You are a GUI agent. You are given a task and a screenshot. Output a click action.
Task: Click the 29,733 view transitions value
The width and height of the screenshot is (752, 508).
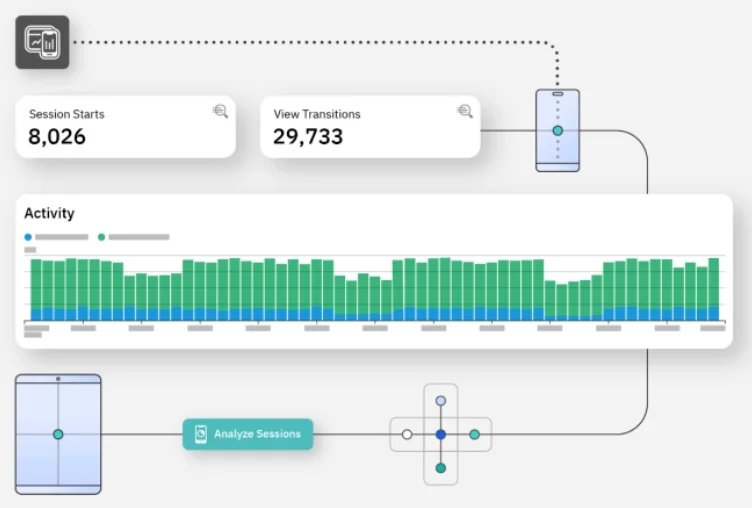point(308,137)
